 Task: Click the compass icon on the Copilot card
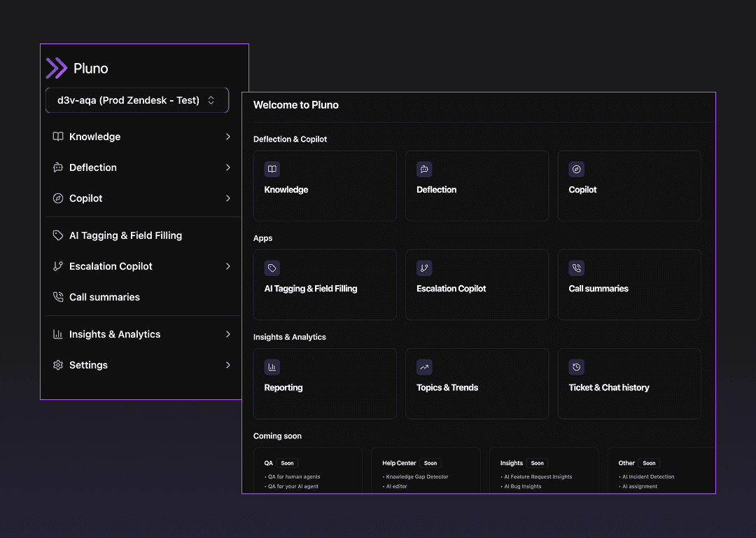point(576,169)
